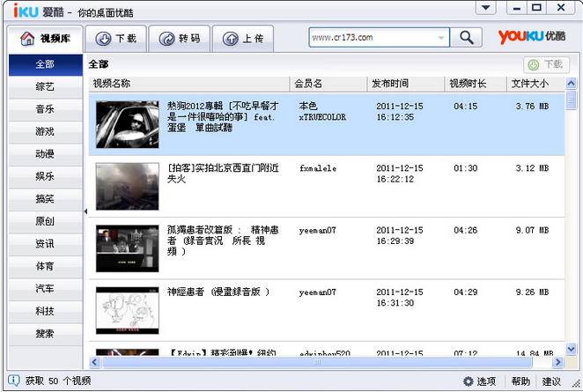Switch to the 转码 transcode tab
Screen dimensions: 583x392
[x=179, y=39]
